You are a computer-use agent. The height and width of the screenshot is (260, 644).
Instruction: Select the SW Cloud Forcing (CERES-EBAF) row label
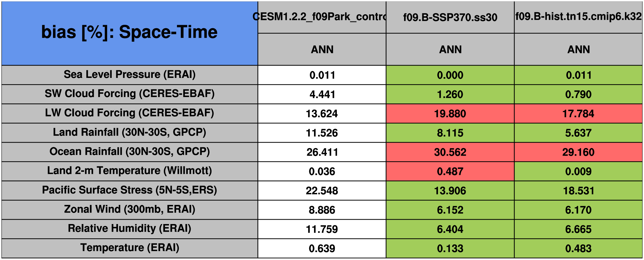[x=129, y=94]
